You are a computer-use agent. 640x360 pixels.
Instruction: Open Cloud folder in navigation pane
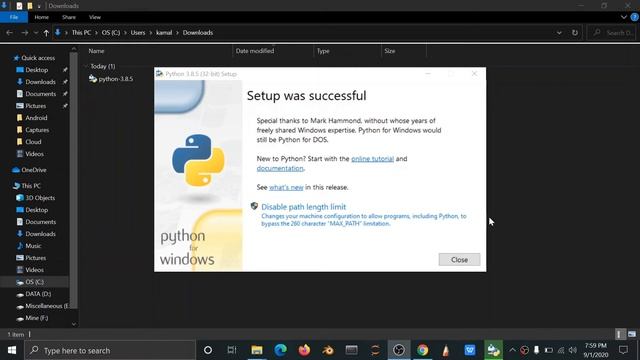[x=33, y=142]
